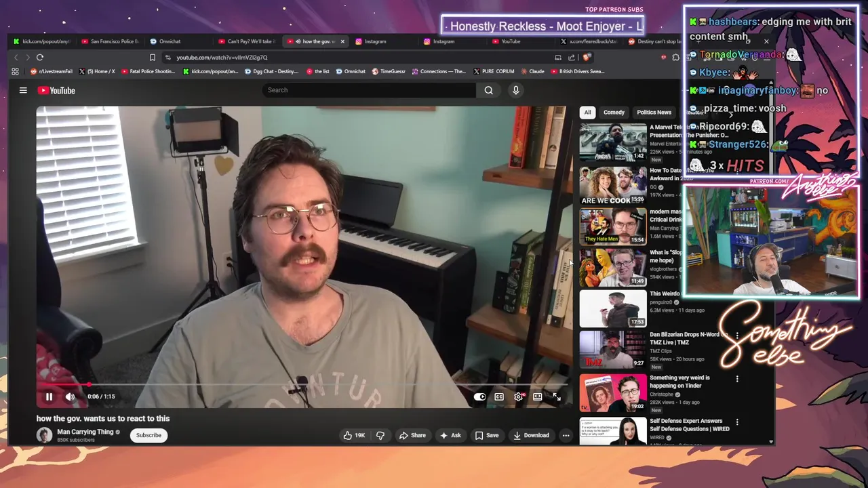Open more actions ellipsis below the video
The image size is (868, 488).
(x=566, y=435)
